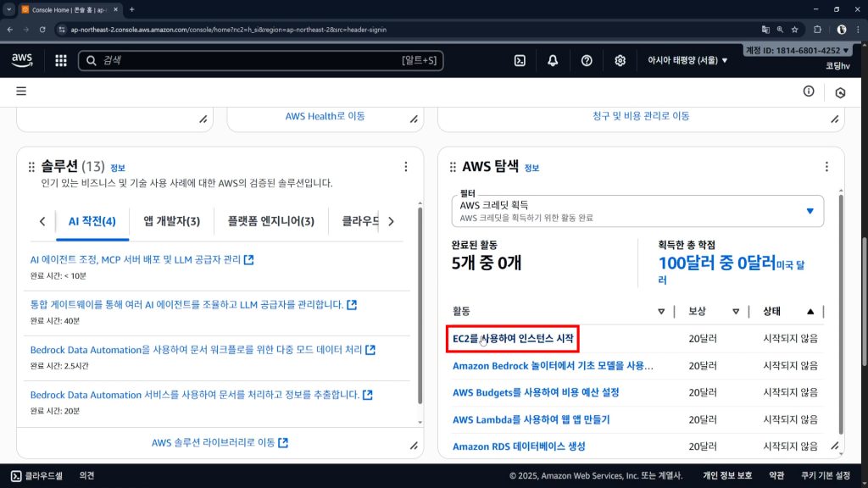Sort by the 상태 column arrow
Image resolution: width=868 pixels, height=488 pixels.
(810, 312)
